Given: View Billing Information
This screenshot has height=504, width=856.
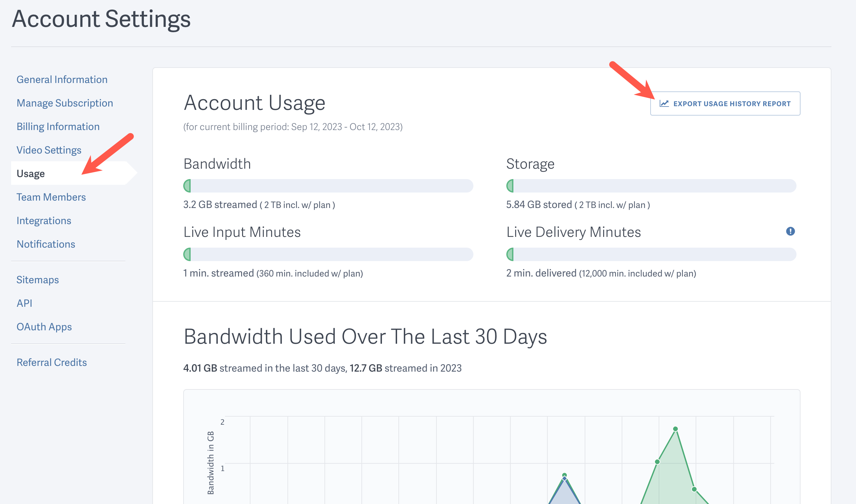Looking at the screenshot, I should (58, 126).
